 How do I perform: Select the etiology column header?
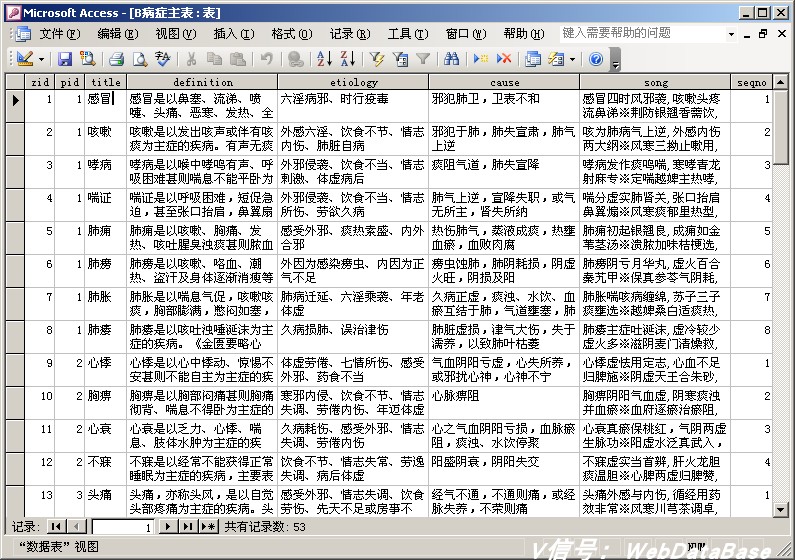(x=353, y=82)
